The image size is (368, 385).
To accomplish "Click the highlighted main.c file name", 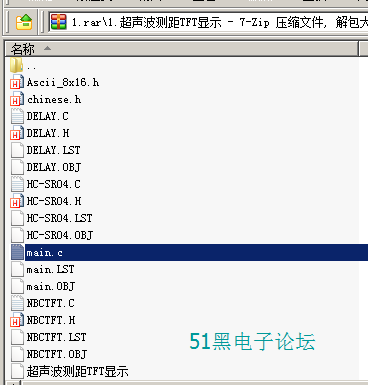I will coord(45,253).
